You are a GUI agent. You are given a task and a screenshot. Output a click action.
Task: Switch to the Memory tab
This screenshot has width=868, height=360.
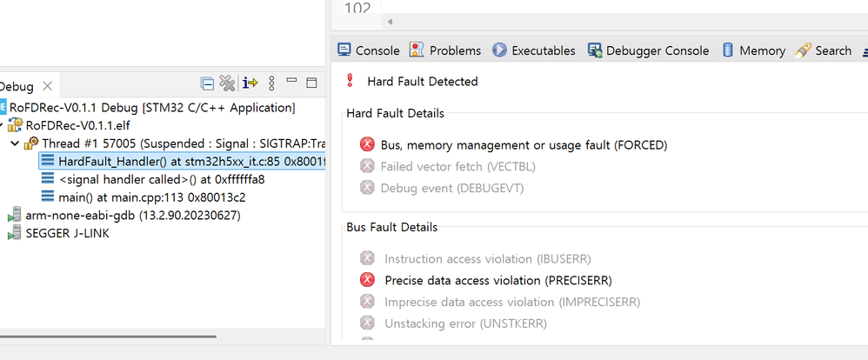(x=753, y=50)
